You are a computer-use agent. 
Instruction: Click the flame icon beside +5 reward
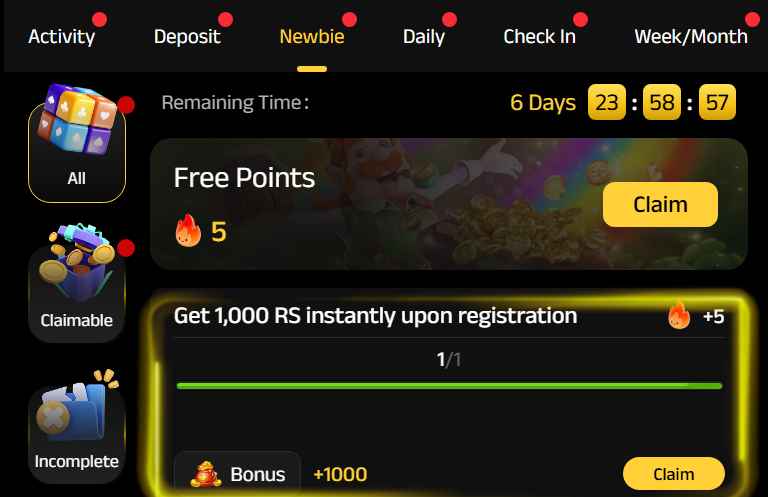point(679,315)
